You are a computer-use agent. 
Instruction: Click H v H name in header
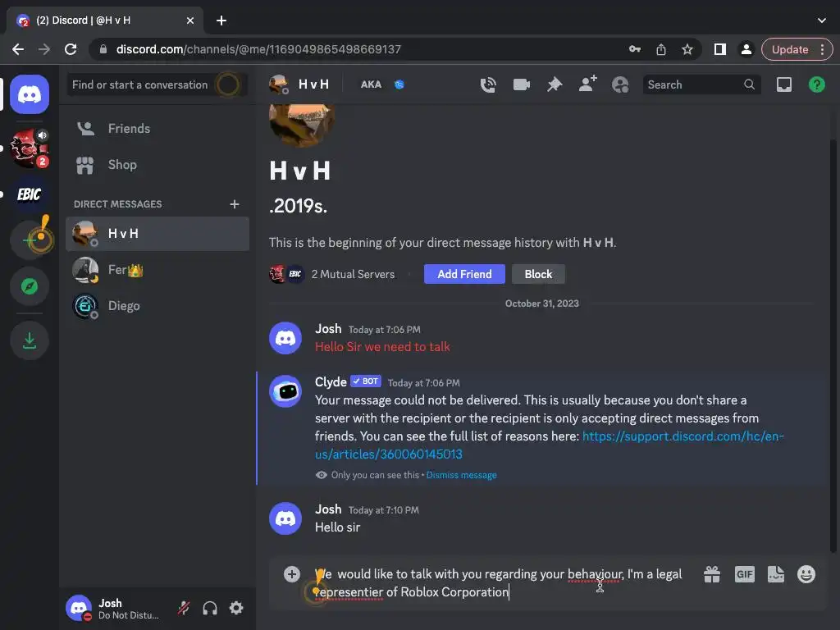tap(313, 84)
